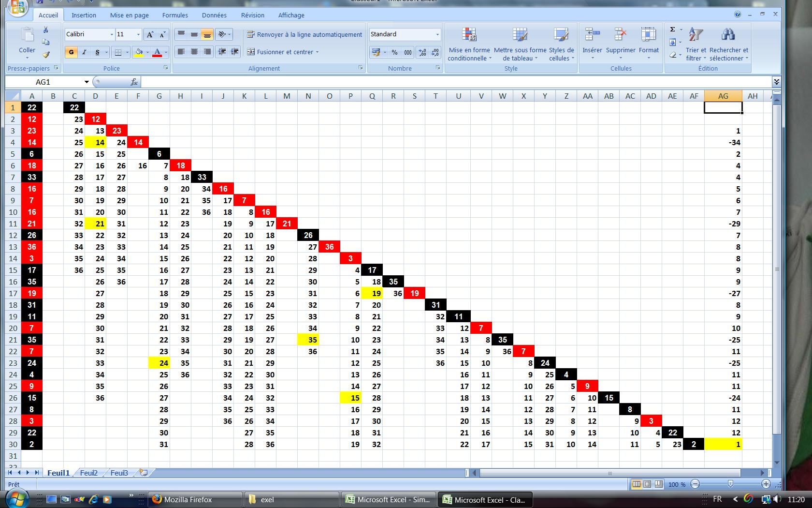The height and width of the screenshot is (508, 812).
Task: Click the Format Painter brush icon
Action: [x=46, y=55]
